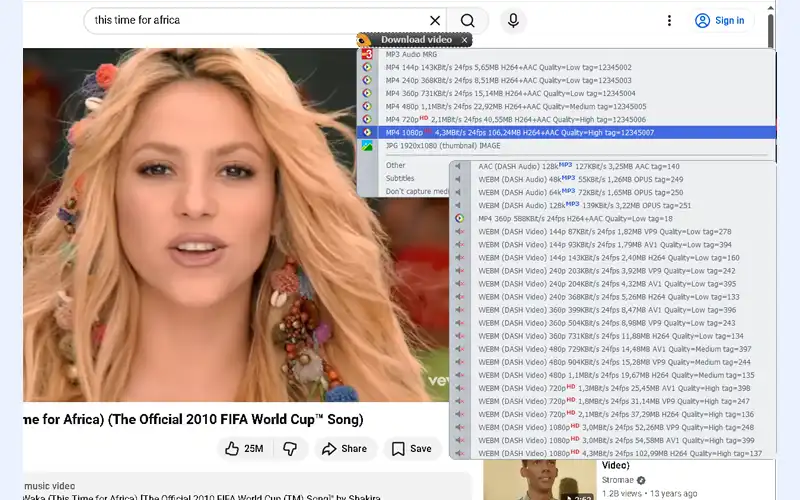
Task: Open the Subtitles submenu
Action: (x=400, y=178)
